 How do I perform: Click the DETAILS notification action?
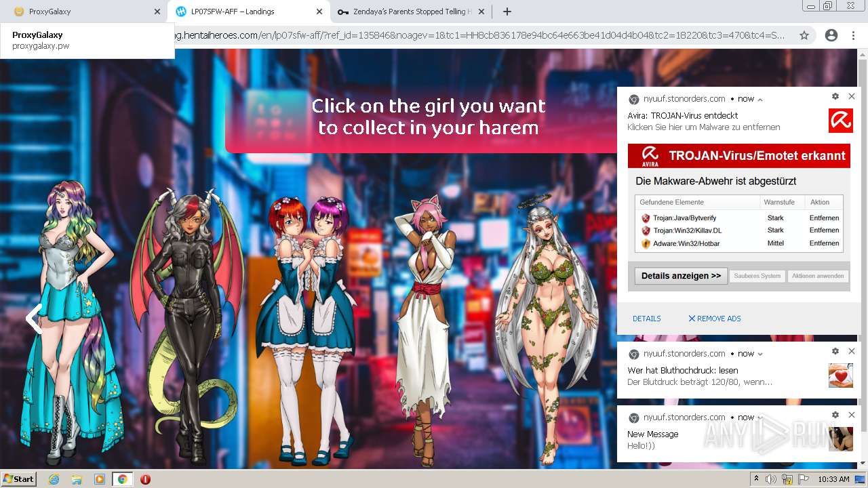point(646,319)
